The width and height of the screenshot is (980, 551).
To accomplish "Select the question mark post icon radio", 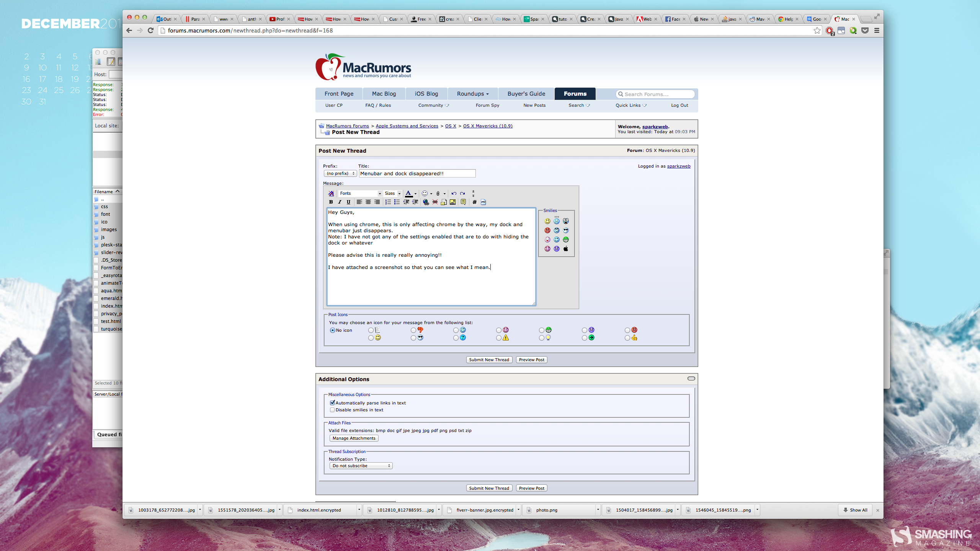I will coord(456,338).
